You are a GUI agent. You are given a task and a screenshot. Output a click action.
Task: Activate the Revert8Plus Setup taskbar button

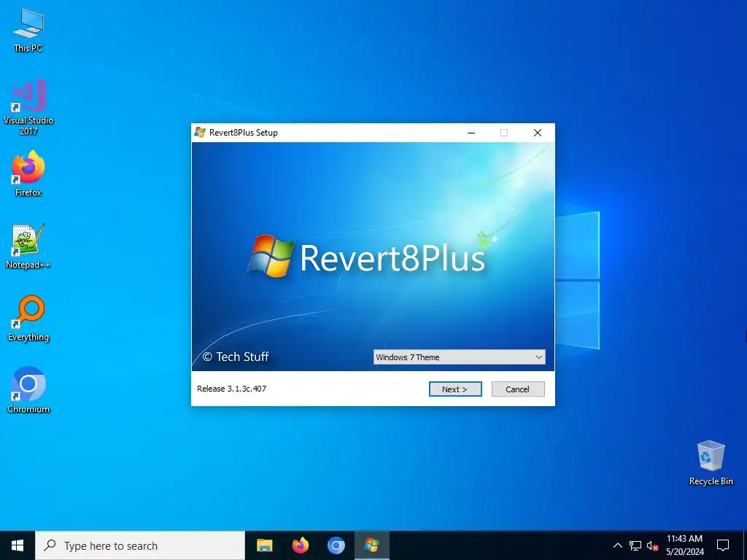pos(371,545)
